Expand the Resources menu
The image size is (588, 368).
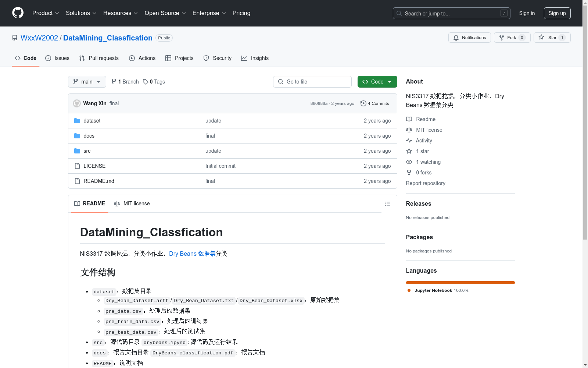(121, 13)
